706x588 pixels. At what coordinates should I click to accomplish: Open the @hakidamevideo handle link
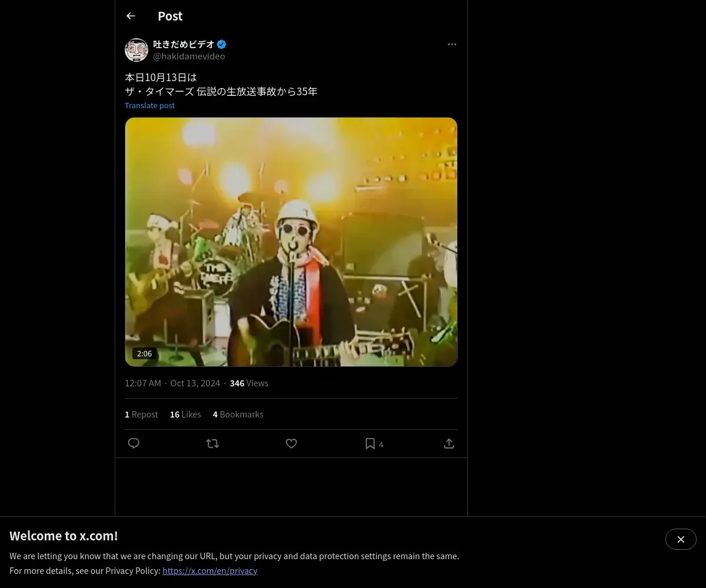[189, 56]
